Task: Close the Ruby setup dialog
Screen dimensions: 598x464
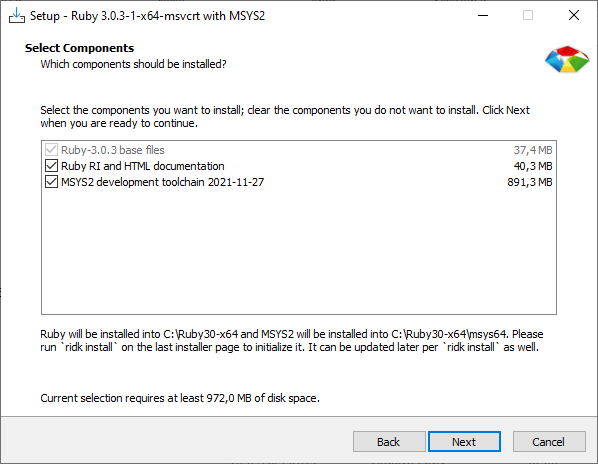Action: click(574, 16)
